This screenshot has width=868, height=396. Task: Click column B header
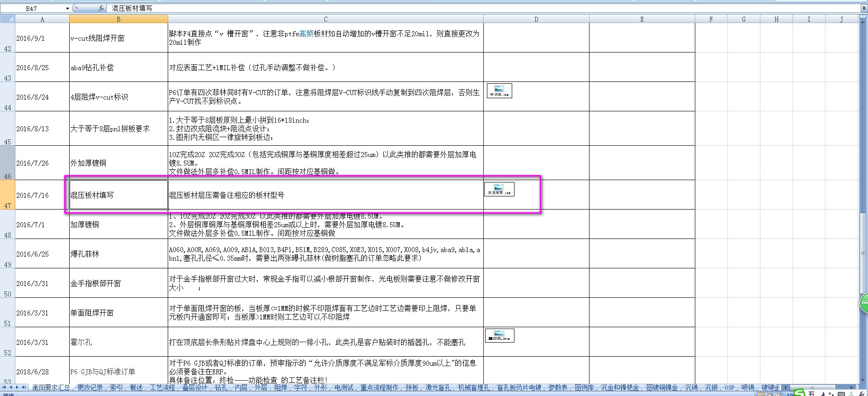[x=118, y=19]
